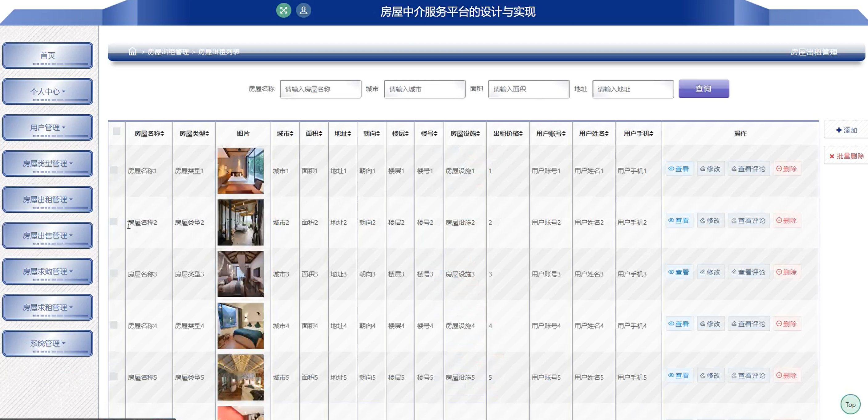Image resolution: width=868 pixels, height=420 pixels.
Task: View details of 房屋名称2 row
Action: coord(679,220)
